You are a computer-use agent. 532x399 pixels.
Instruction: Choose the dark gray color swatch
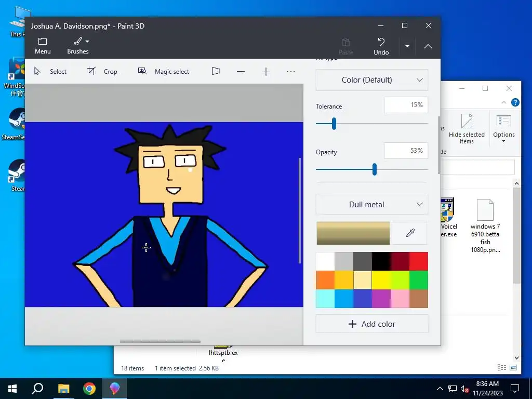click(362, 261)
